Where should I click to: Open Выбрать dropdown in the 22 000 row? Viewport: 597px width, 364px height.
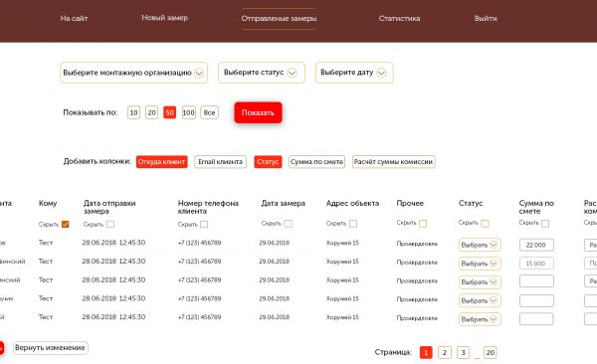(480, 245)
